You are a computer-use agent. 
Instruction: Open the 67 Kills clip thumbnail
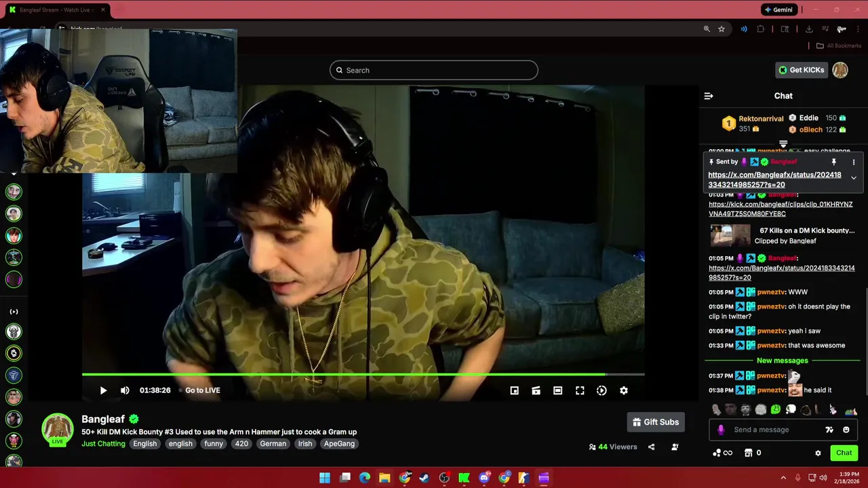pyautogui.click(x=730, y=235)
